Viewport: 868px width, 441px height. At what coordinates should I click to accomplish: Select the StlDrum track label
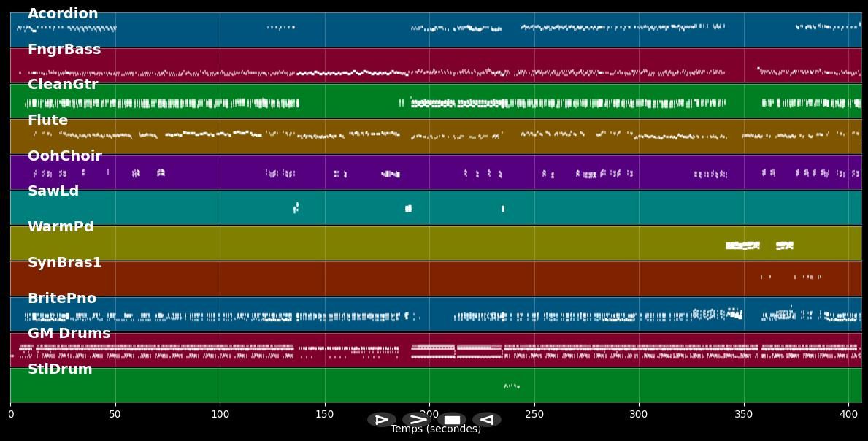click(x=60, y=369)
